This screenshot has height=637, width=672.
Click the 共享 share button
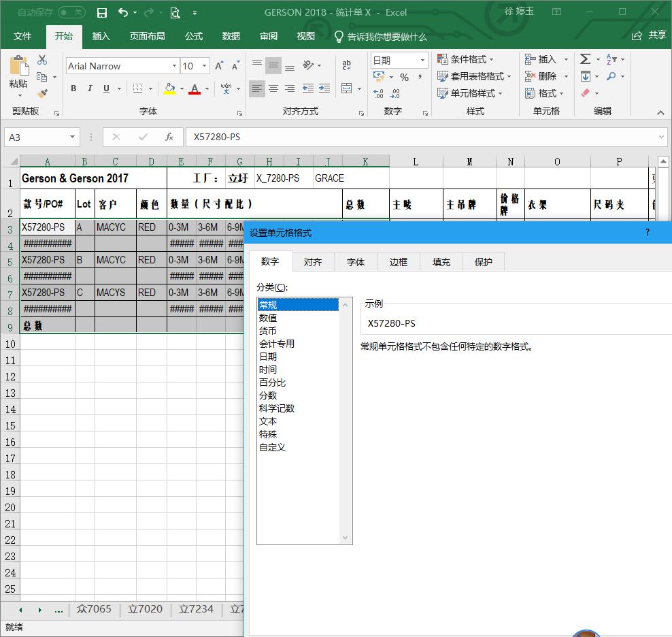pyautogui.click(x=650, y=35)
